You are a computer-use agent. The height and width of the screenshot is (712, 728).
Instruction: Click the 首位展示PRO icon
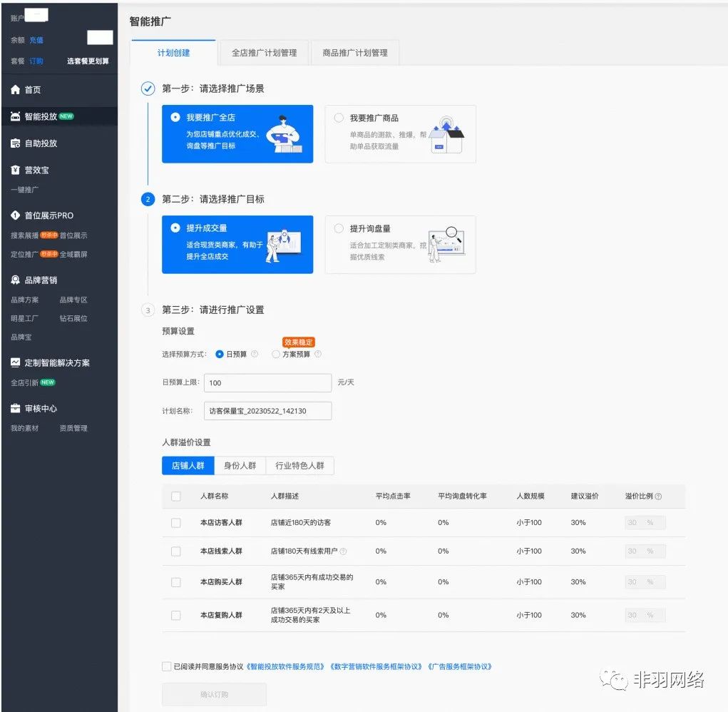(x=16, y=215)
